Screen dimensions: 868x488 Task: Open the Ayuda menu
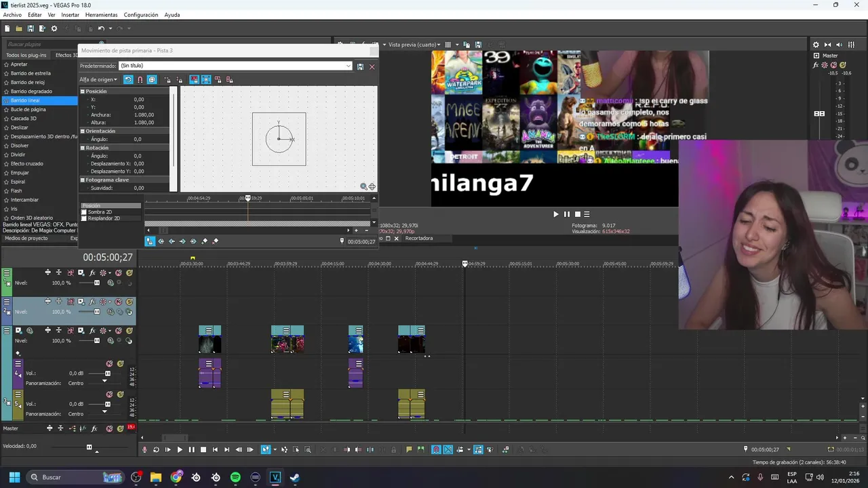pyautogui.click(x=172, y=15)
